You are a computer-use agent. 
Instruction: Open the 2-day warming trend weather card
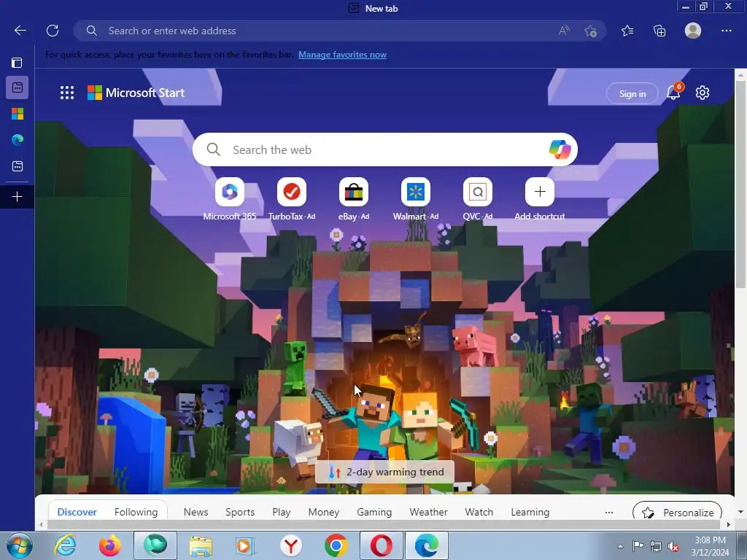click(x=385, y=472)
